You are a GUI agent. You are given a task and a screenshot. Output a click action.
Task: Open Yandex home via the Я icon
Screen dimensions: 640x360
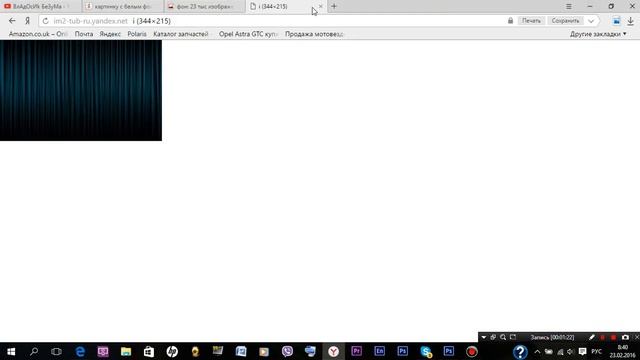(x=27, y=21)
